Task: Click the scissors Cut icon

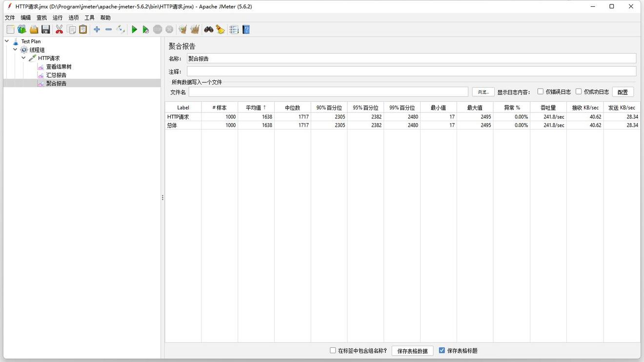Action: pyautogui.click(x=59, y=30)
